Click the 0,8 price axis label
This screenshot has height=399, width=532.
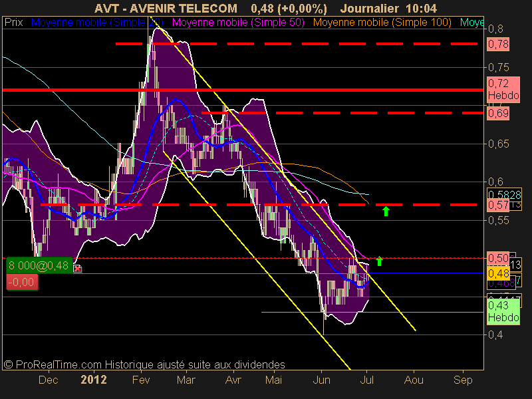point(495,29)
